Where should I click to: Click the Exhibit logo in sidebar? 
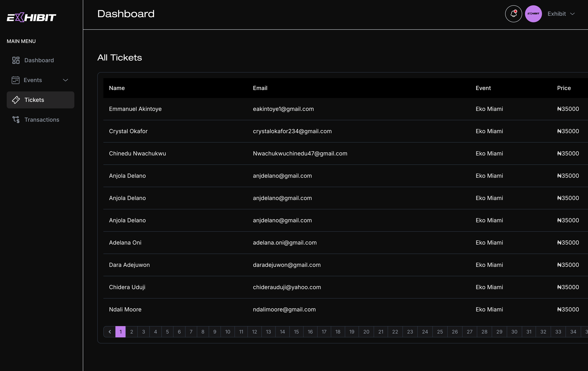pos(31,17)
